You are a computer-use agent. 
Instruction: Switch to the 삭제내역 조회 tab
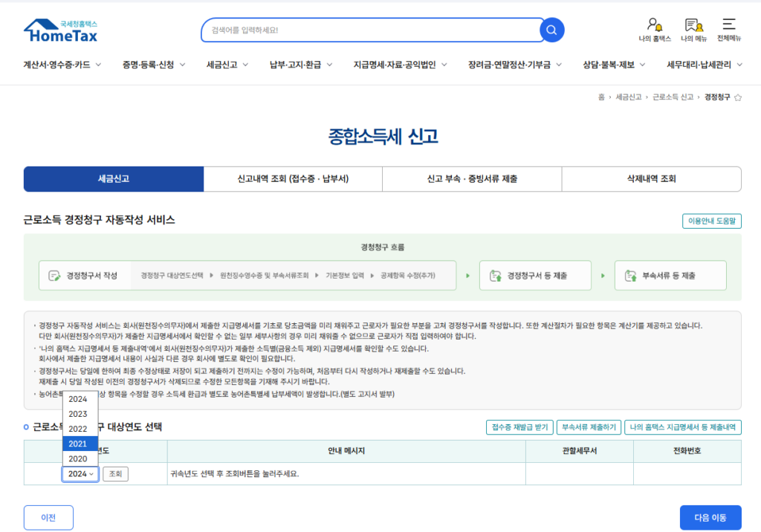coord(651,179)
